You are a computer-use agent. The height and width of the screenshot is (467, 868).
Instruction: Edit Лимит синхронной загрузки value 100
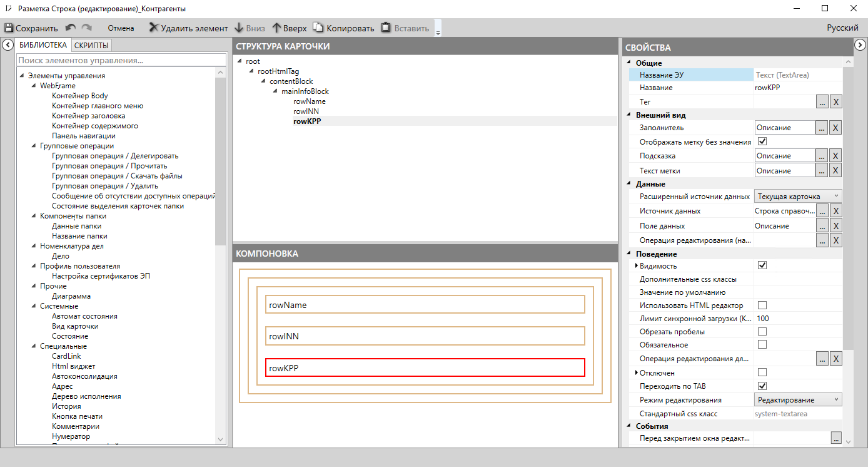(798, 319)
